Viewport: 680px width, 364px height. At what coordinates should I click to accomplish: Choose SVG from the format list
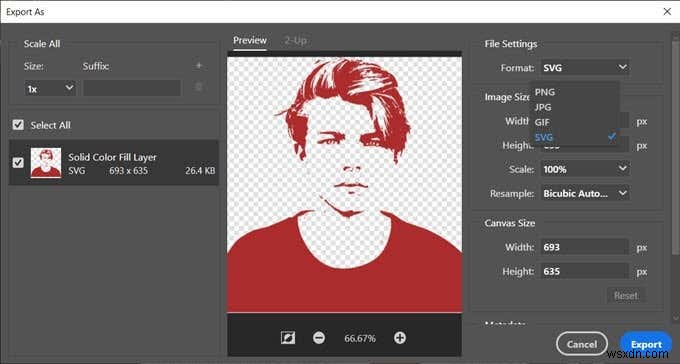[x=575, y=138]
